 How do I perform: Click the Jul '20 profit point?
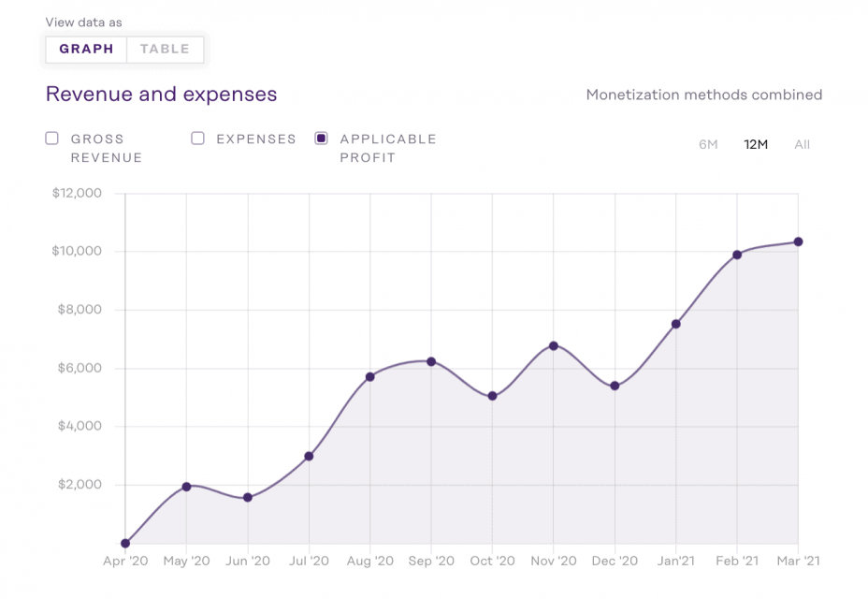309,457
